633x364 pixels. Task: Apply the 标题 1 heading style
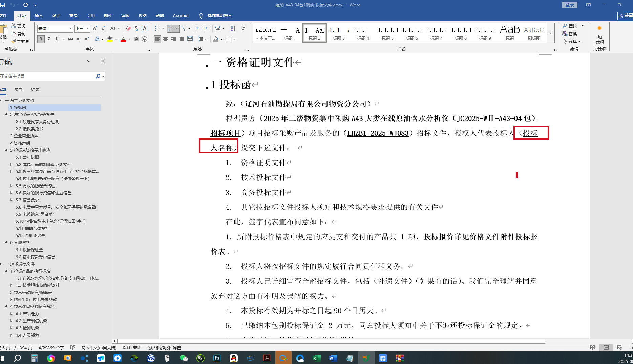point(290,33)
